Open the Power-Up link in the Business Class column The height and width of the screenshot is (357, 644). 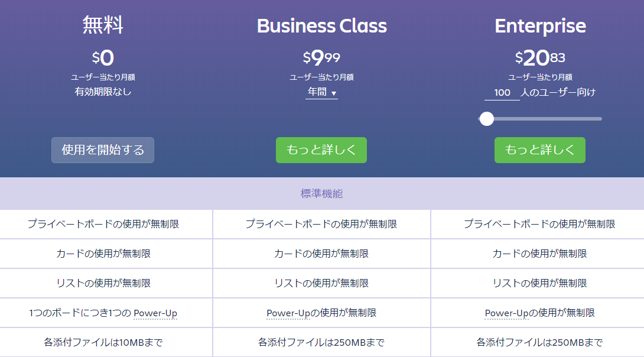click(x=288, y=313)
